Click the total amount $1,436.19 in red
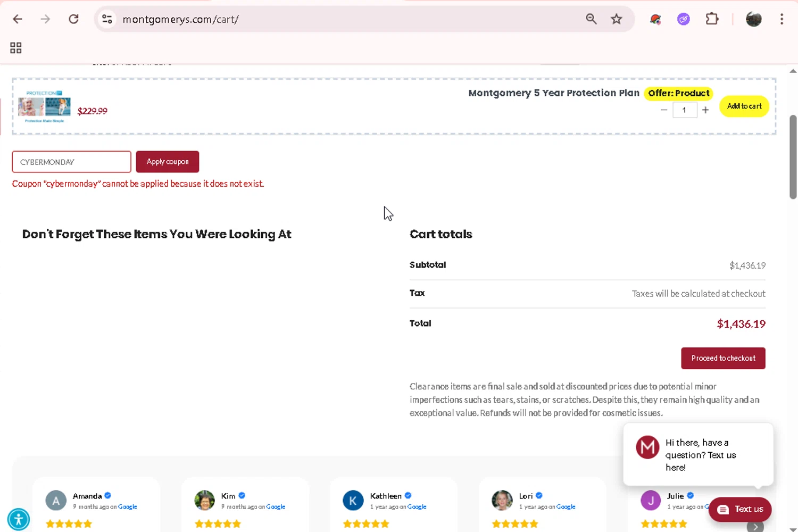 [x=741, y=324]
